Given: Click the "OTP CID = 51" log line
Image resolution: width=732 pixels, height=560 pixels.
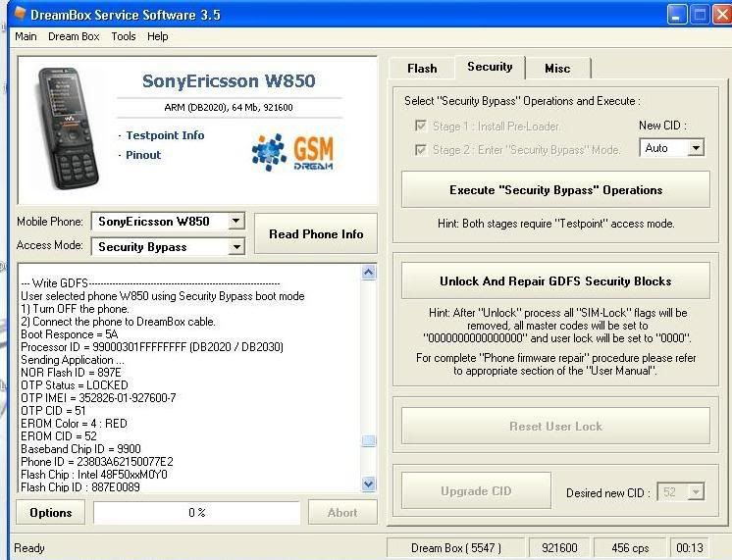Looking at the screenshot, I should tap(53, 410).
